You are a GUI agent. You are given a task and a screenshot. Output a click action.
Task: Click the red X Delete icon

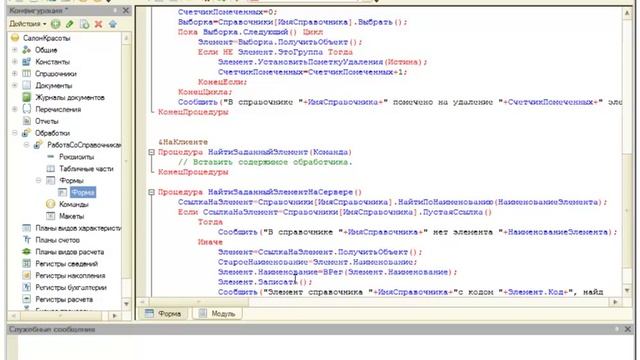tap(98, 24)
